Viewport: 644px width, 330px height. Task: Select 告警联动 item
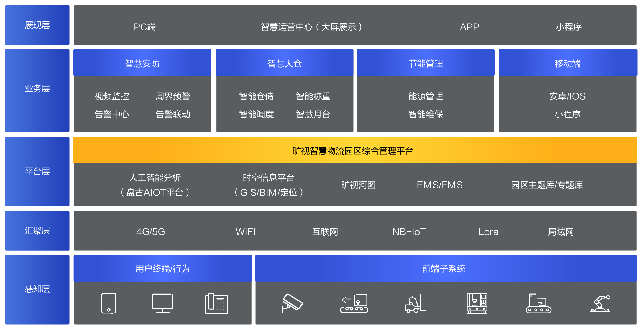(x=173, y=114)
